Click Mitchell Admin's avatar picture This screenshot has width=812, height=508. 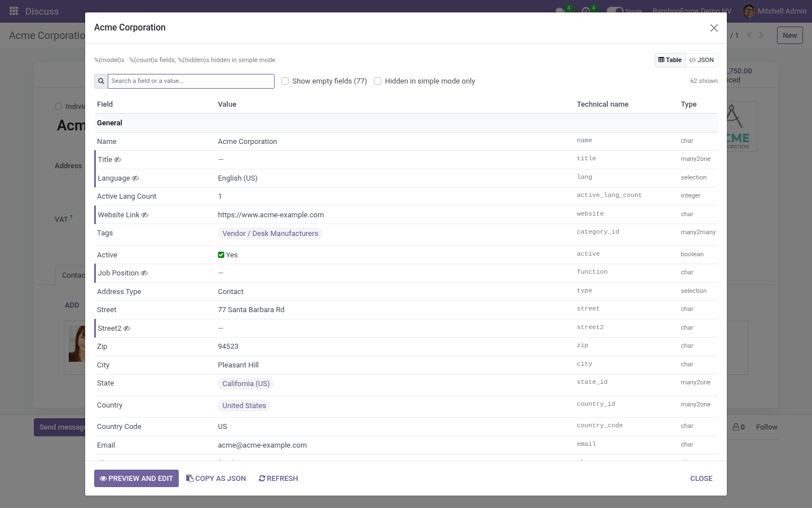pos(749,11)
